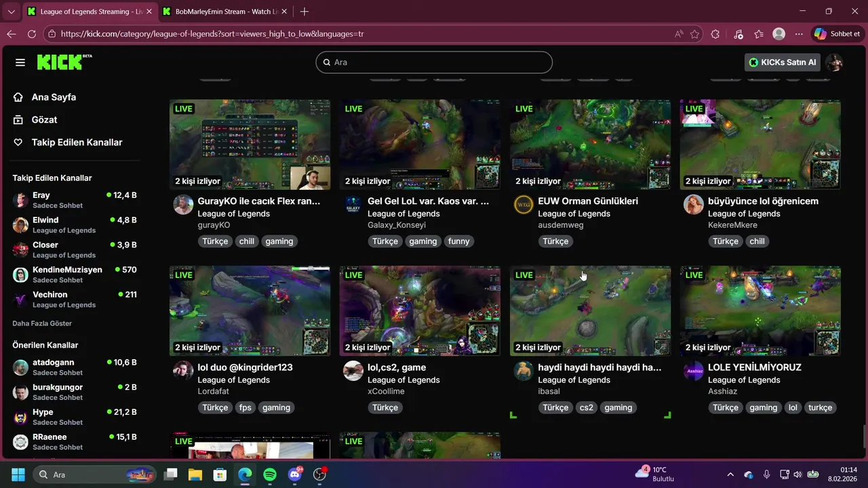Image resolution: width=868 pixels, height=488 pixels.
Task: Open Hype recommended channel
Action: coord(75,417)
